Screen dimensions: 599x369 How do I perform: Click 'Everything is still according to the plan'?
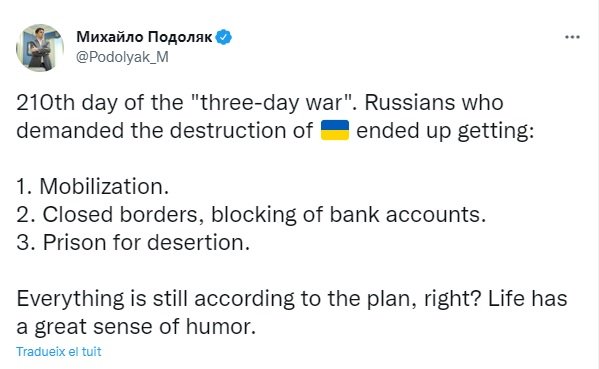[x=216, y=298]
